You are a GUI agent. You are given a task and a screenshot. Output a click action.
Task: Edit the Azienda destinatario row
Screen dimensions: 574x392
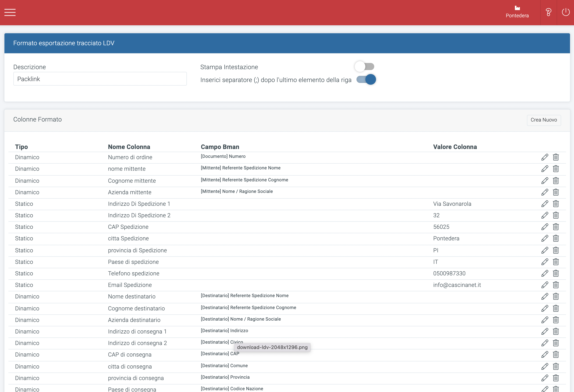click(545, 320)
